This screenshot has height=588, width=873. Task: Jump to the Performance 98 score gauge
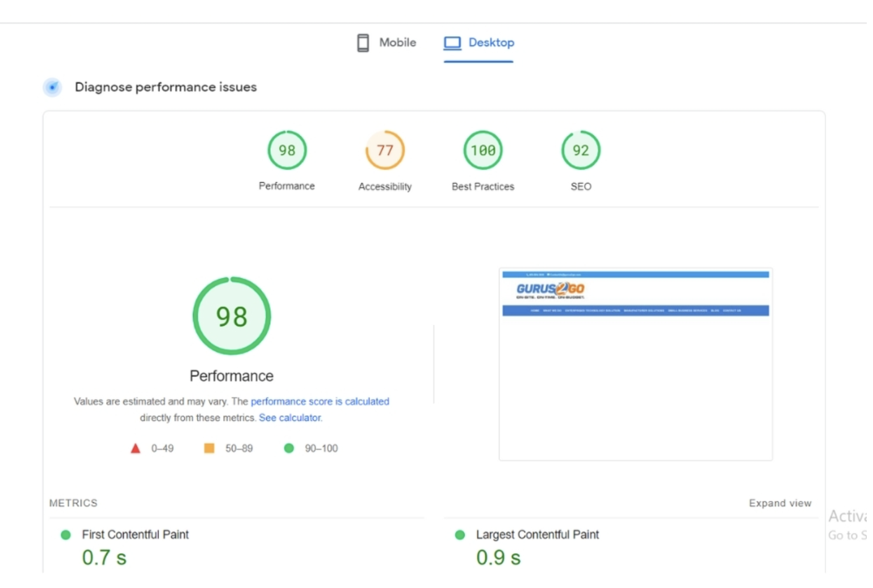point(287,150)
